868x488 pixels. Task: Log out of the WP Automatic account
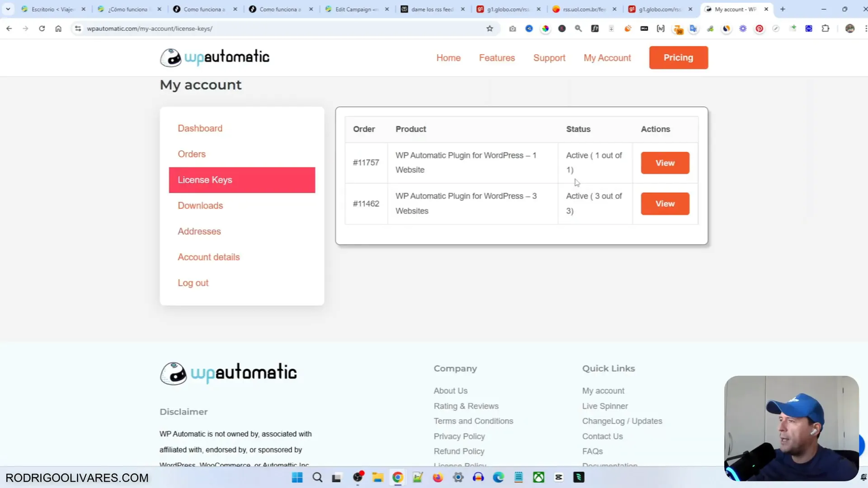193,282
